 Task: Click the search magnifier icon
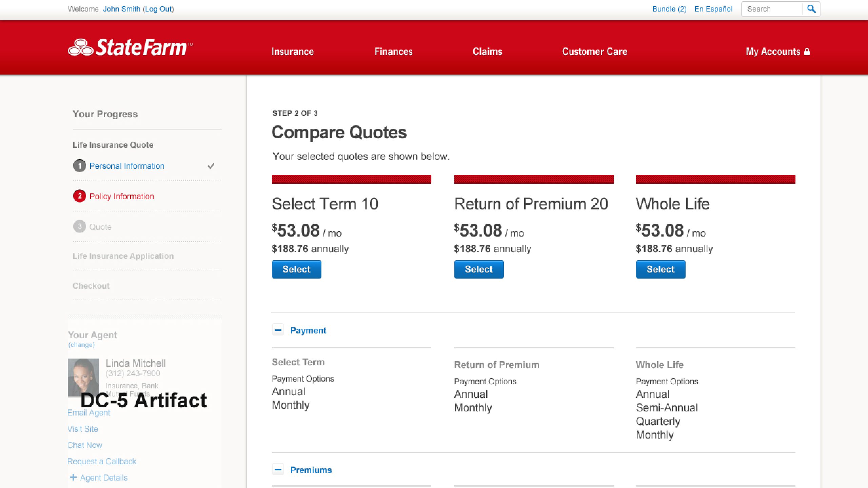tap(811, 9)
